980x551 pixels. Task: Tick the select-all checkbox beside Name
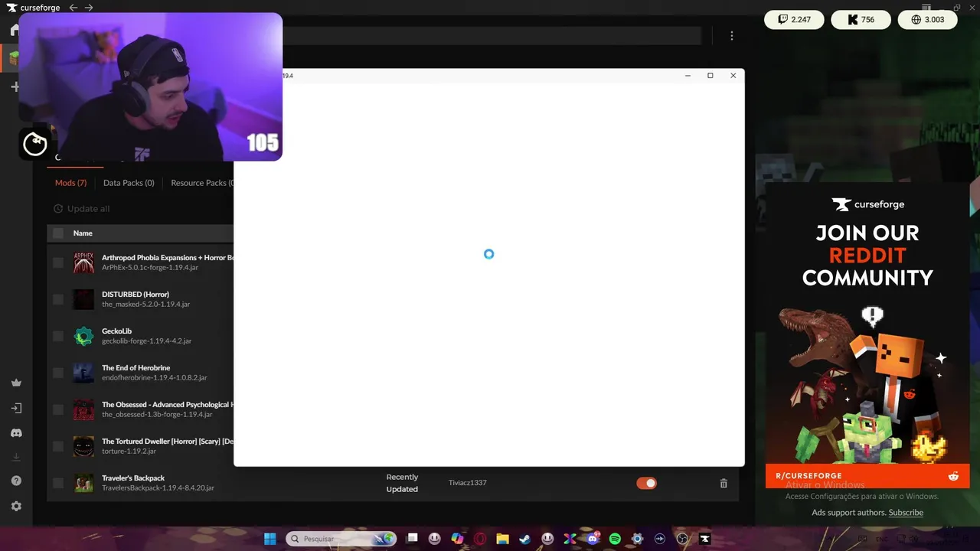pyautogui.click(x=58, y=233)
